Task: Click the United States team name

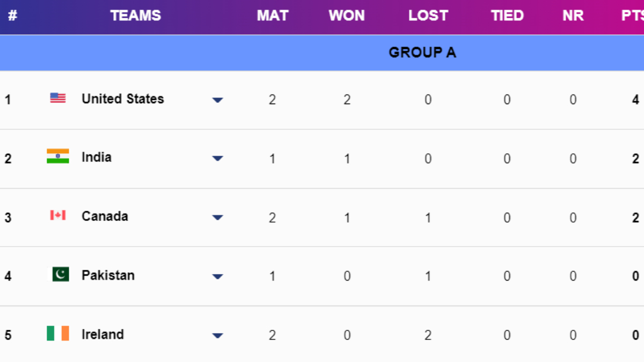Action: click(122, 99)
